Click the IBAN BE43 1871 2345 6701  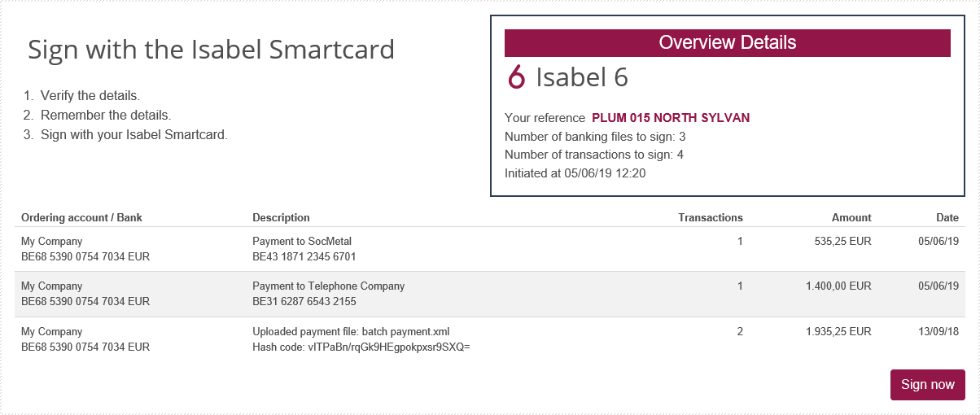pyautogui.click(x=304, y=256)
